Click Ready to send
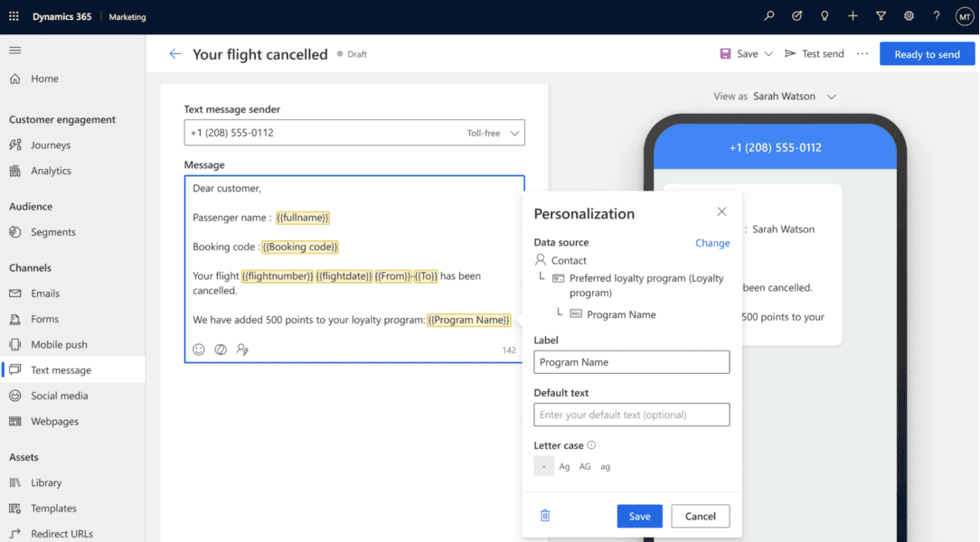 927,53
